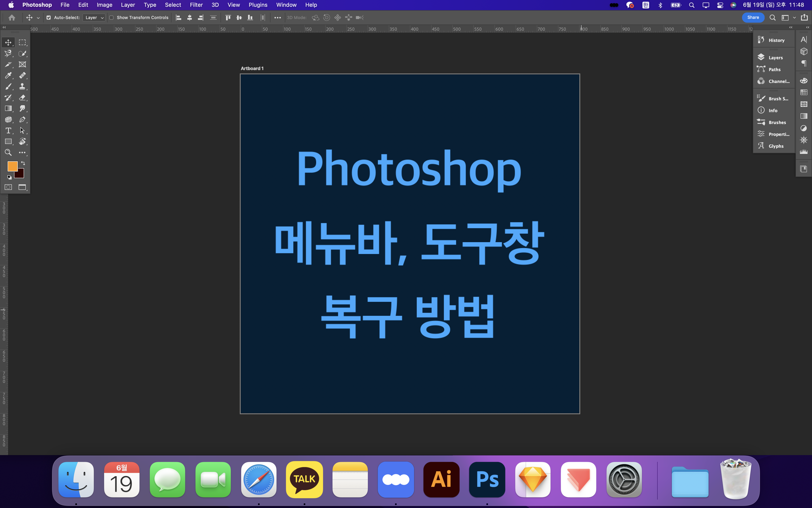Select the Frame tool
This screenshot has height=508, width=812.
(x=22, y=65)
